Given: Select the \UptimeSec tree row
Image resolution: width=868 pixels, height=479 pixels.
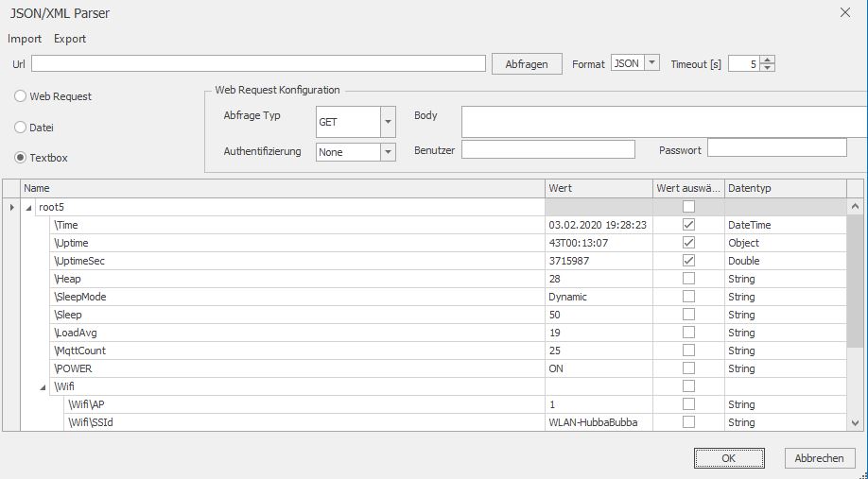Looking at the screenshot, I should [x=297, y=261].
